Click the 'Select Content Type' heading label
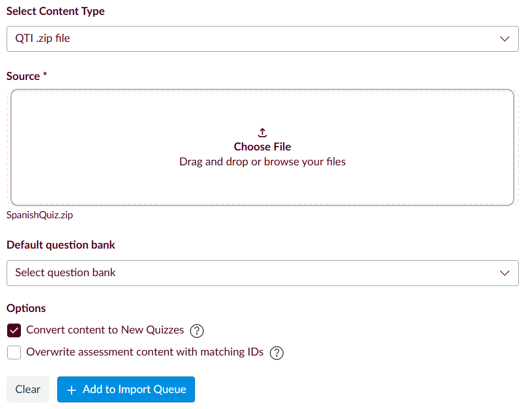 pyautogui.click(x=55, y=11)
